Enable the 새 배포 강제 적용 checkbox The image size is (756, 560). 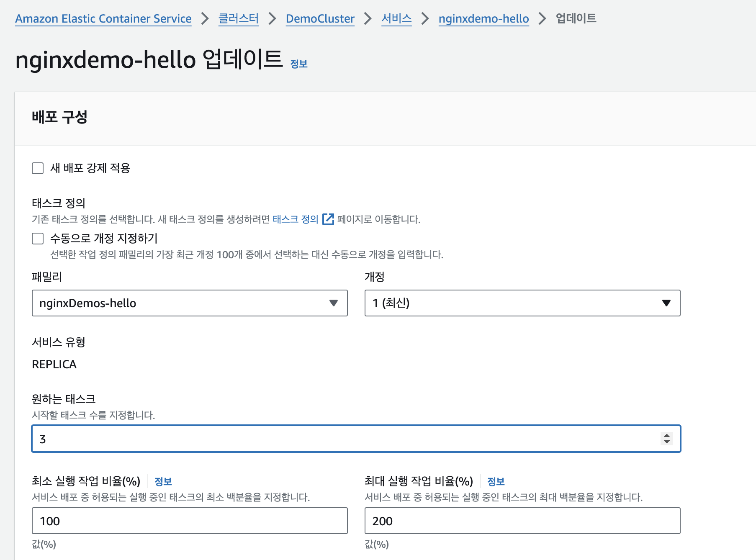pyautogui.click(x=38, y=168)
